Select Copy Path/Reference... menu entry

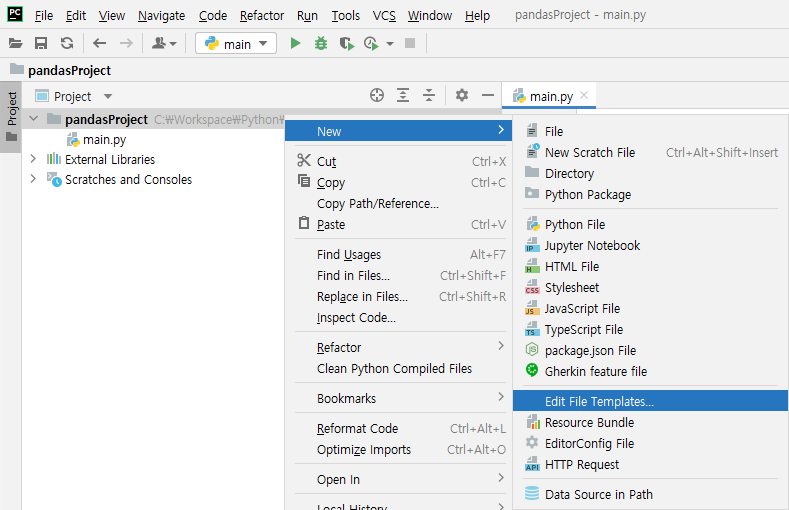point(401,204)
